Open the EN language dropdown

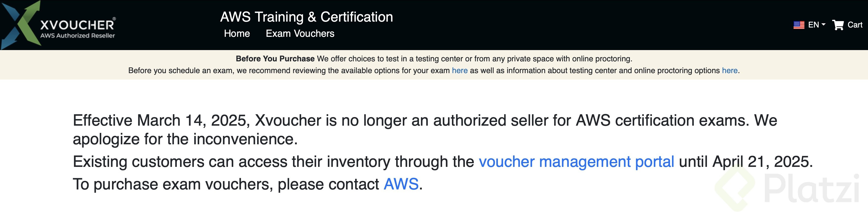(x=813, y=25)
